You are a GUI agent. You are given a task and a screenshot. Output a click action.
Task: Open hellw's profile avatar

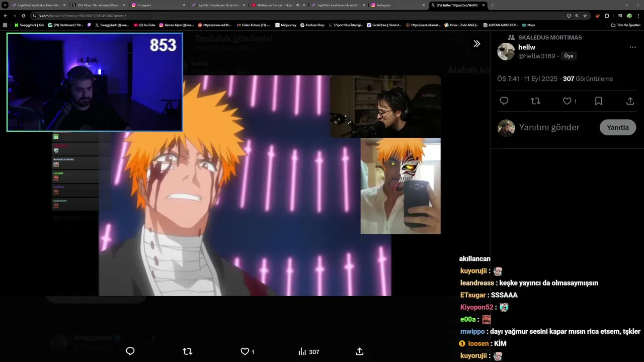506,52
